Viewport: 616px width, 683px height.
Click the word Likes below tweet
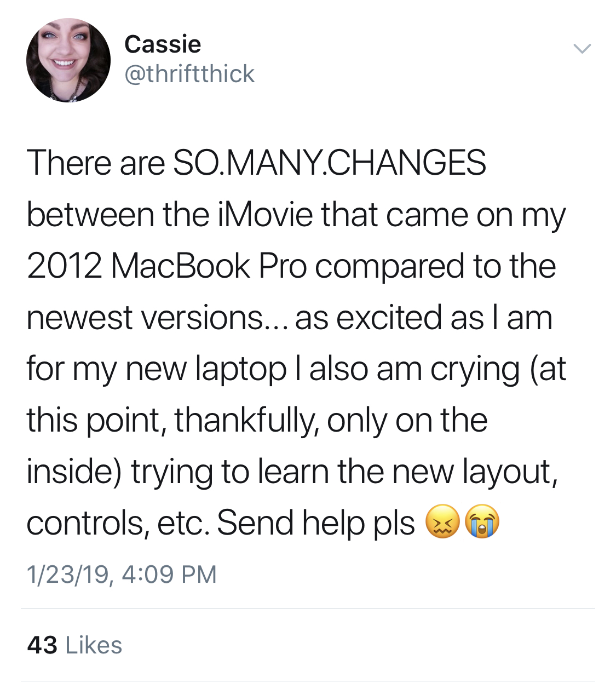click(94, 645)
